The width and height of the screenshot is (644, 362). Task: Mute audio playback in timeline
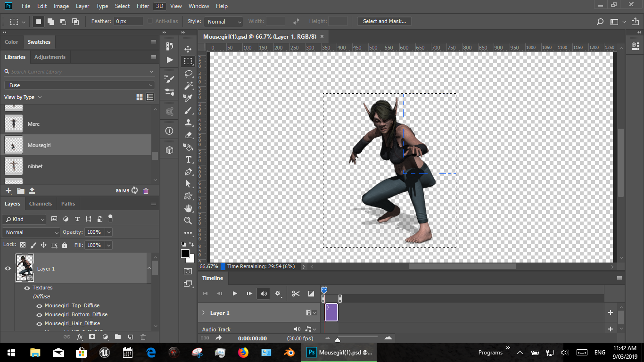[264, 294]
